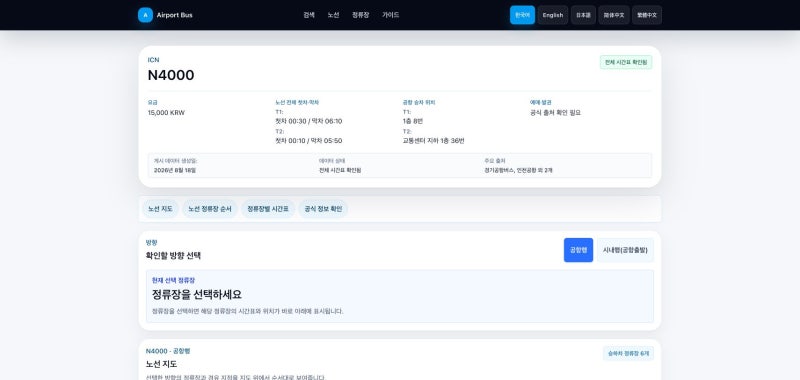Click T2 times 첫차 00:10 / 막차 05:50
800x380 pixels.
coord(309,141)
